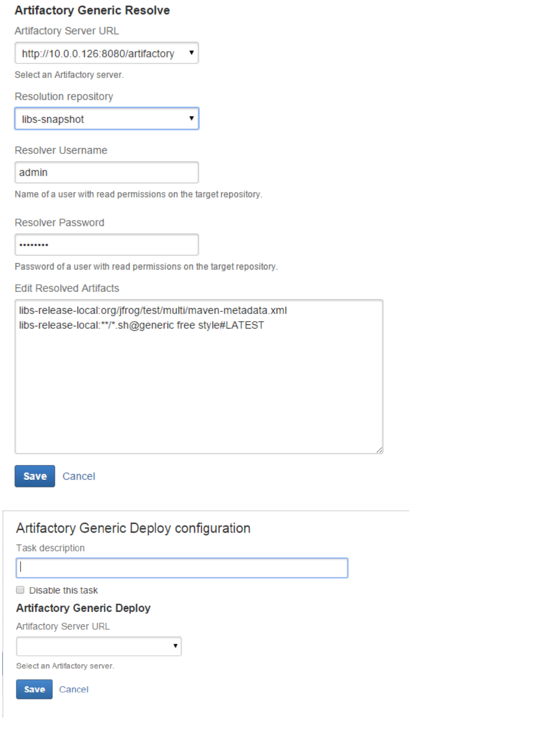Grab the resize handle of the artifacts textarea

click(379, 450)
